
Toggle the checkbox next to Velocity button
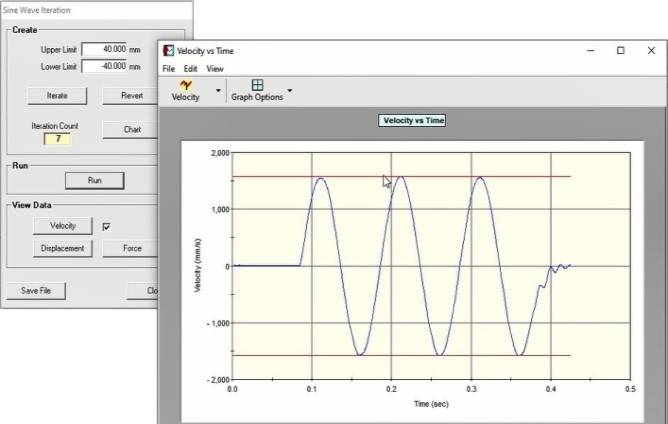(x=107, y=227)
